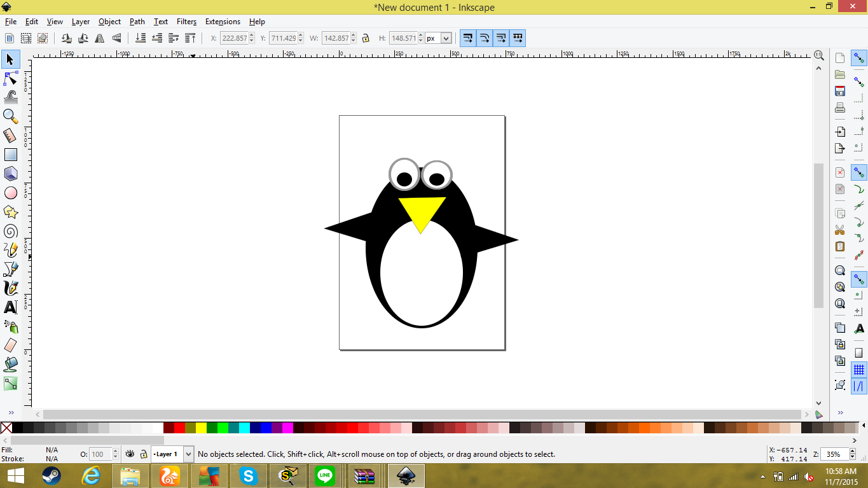Open the Extensions menu
This screenshot has height=488, width=868.
click(223, 22)
